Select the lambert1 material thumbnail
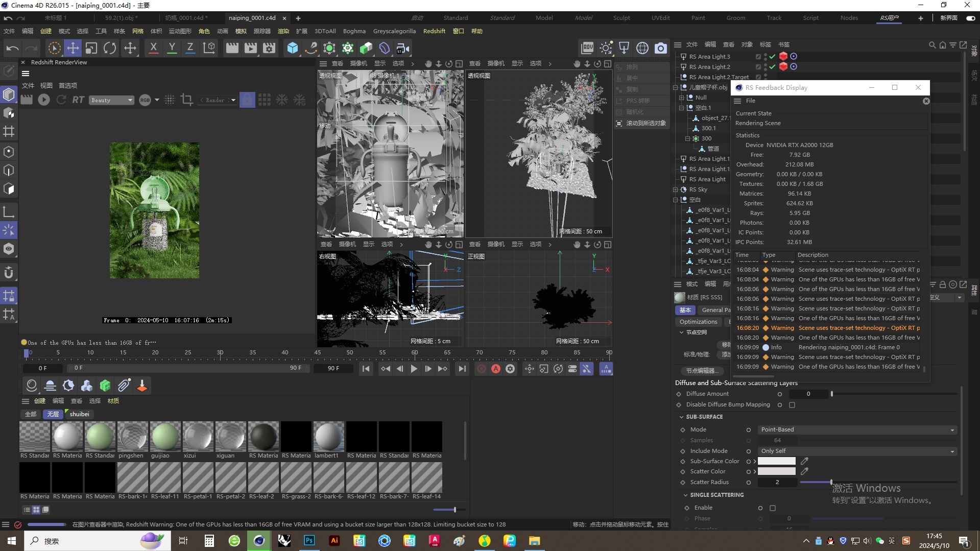 [328, 437]
